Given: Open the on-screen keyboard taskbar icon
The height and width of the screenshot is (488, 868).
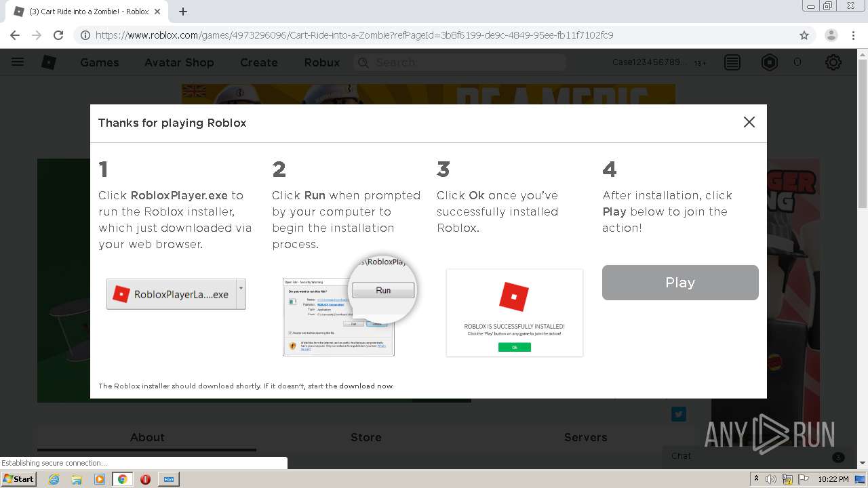Looking at the screenshot, I should click(169, 479).
